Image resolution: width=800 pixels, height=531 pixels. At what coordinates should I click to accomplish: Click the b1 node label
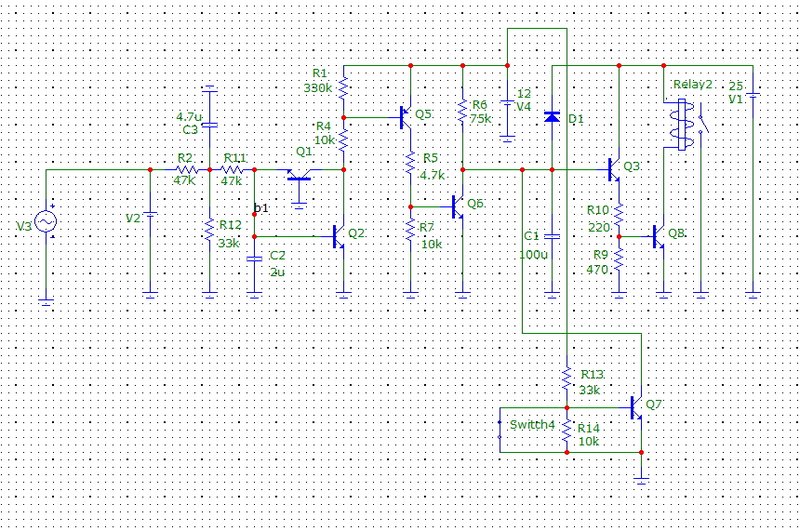click(x=261, y=208)
